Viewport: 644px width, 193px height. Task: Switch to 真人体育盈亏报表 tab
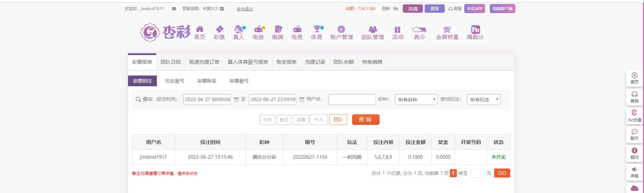tap(248, 62)
